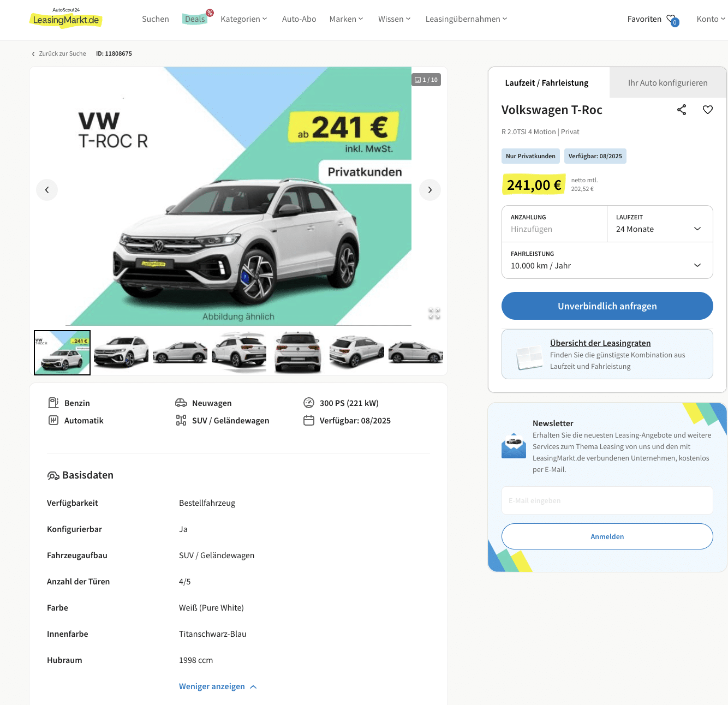728x705 pixels.
Task: Select the rear-view car thumbnail
Action: coord(298,352)
